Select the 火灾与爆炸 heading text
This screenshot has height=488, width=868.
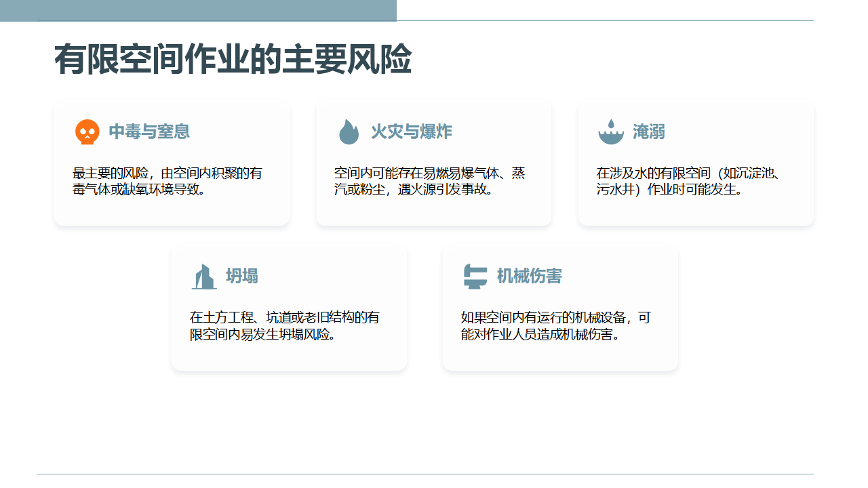tap(411, 131)
